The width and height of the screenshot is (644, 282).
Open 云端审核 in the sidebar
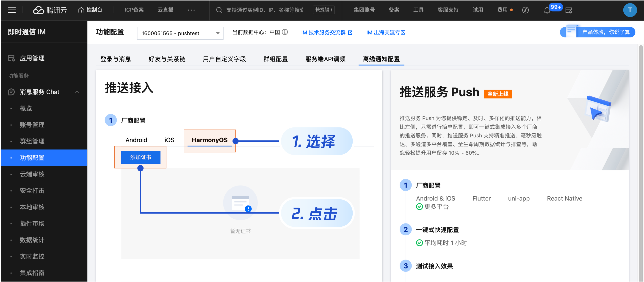[x=32, y=174]
